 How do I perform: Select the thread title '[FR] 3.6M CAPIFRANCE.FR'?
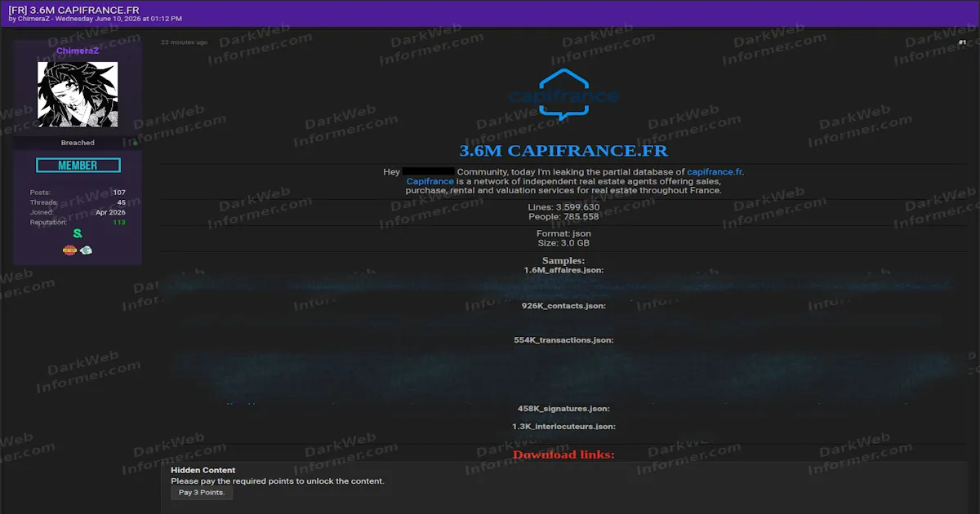[x=73, y=9]
